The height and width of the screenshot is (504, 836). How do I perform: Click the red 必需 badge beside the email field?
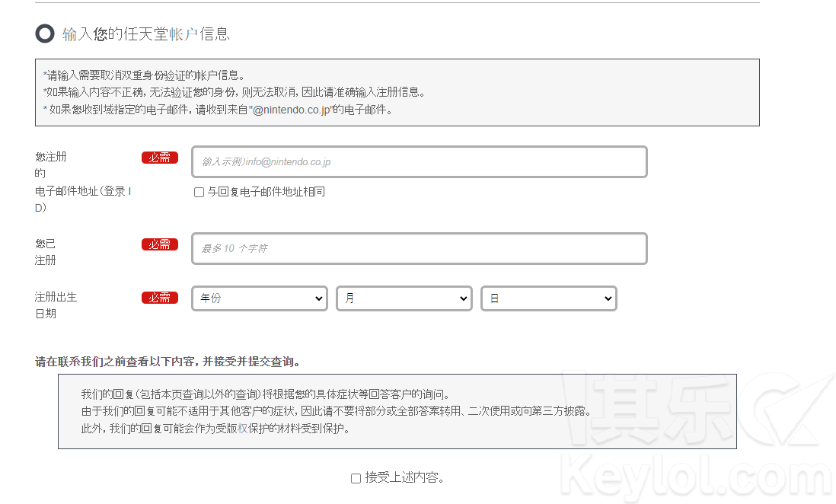pos(159,158)
